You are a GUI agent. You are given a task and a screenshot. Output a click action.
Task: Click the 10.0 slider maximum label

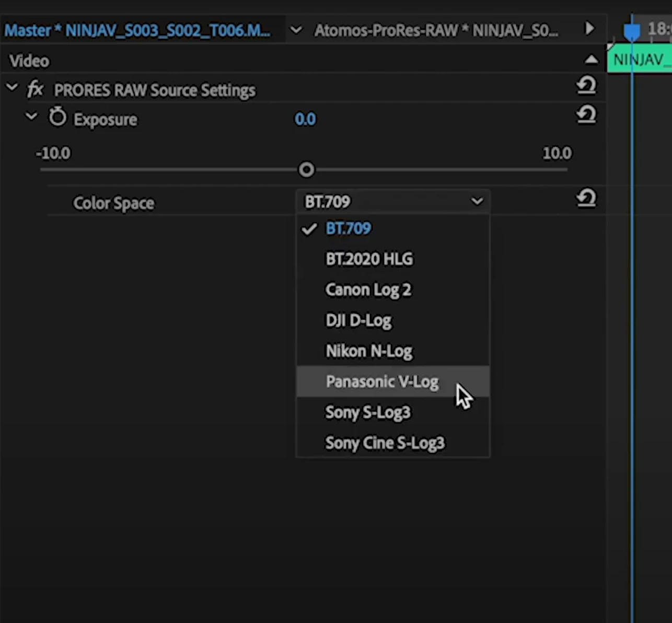click(x=557, y=153)
